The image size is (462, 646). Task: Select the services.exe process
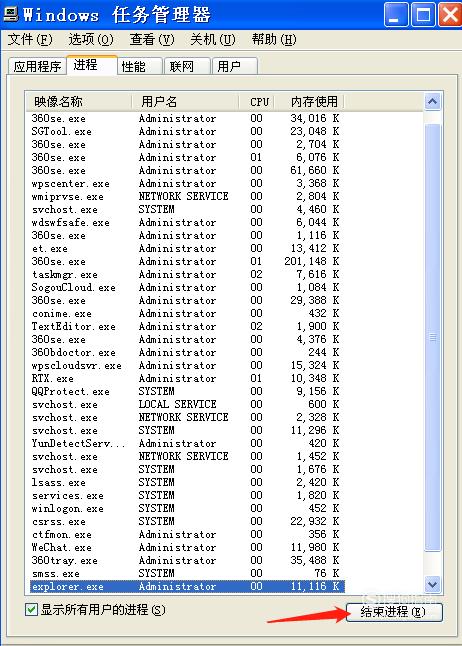(x=187, y=495)
